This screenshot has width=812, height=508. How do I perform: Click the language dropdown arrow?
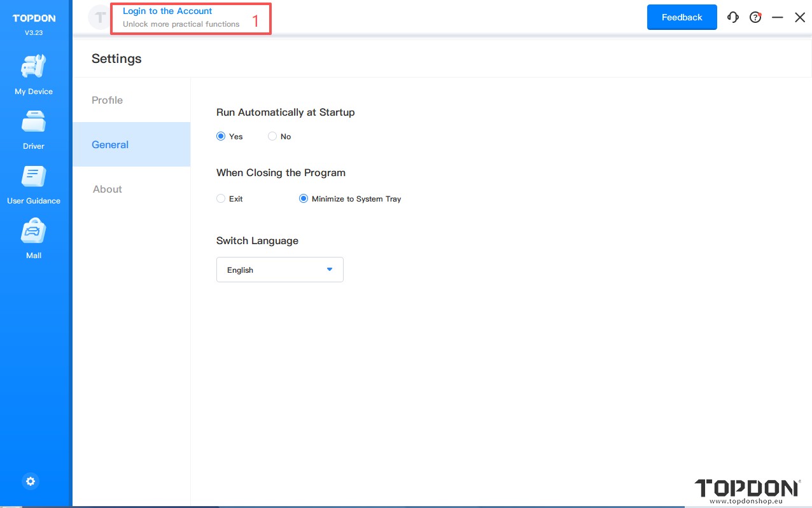click(x=330, y=270)
